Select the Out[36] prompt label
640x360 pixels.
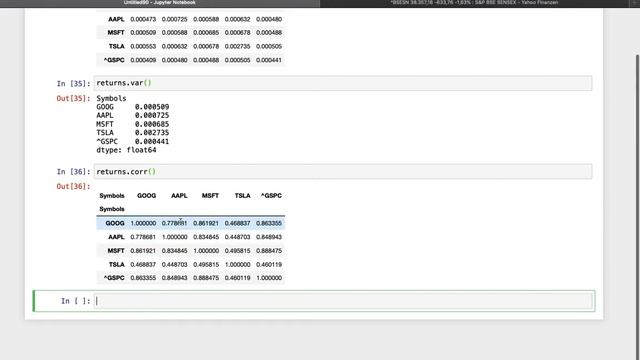pyautogui.click(x=73, y=187)
